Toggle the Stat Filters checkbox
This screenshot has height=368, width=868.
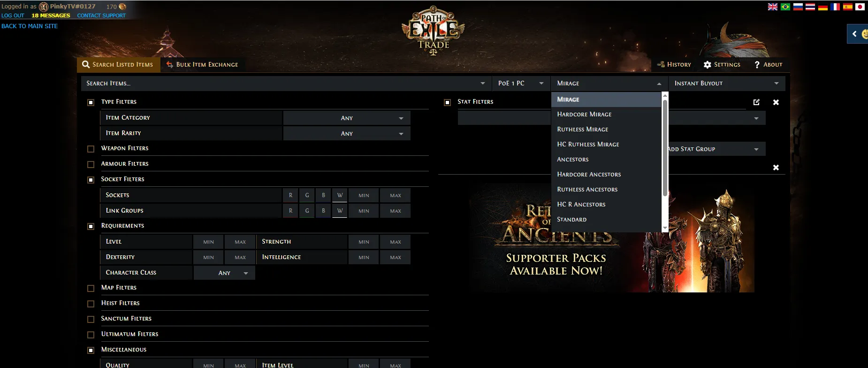(448, 102)
